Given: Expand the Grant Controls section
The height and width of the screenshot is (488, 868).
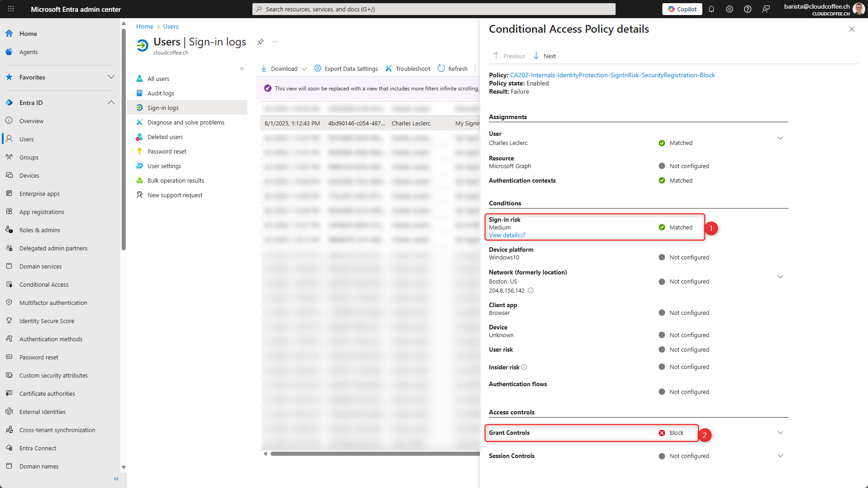Looking at the screenshot, I should tap(780, 433).
